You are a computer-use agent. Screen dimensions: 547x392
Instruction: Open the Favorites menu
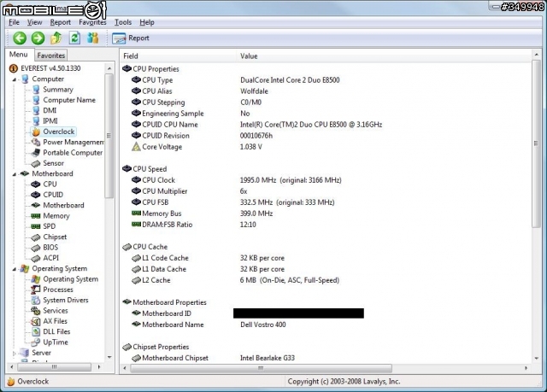[92, 22]
